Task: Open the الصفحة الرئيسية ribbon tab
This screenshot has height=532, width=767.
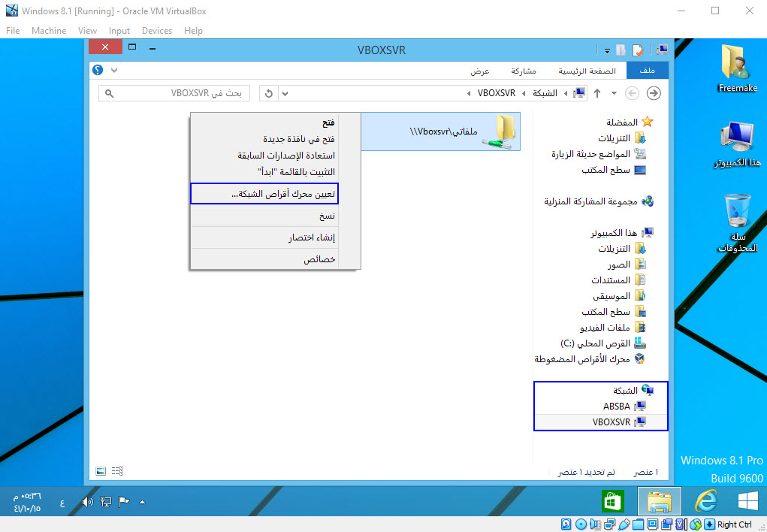Action: pos(587,71)
